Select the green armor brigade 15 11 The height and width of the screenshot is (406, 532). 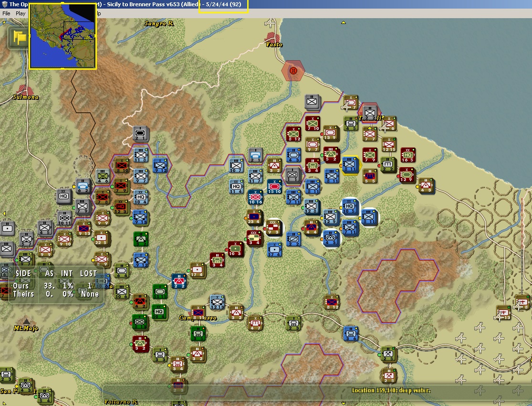tap(160, 292)
